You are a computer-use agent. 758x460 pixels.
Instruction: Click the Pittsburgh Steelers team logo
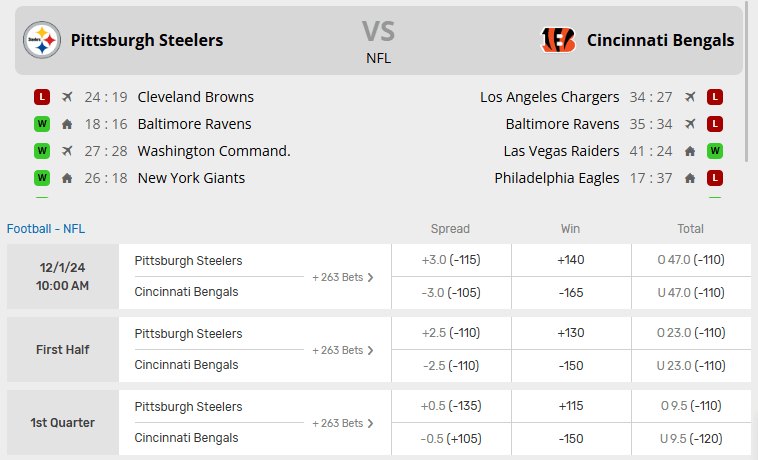(42, 40)
